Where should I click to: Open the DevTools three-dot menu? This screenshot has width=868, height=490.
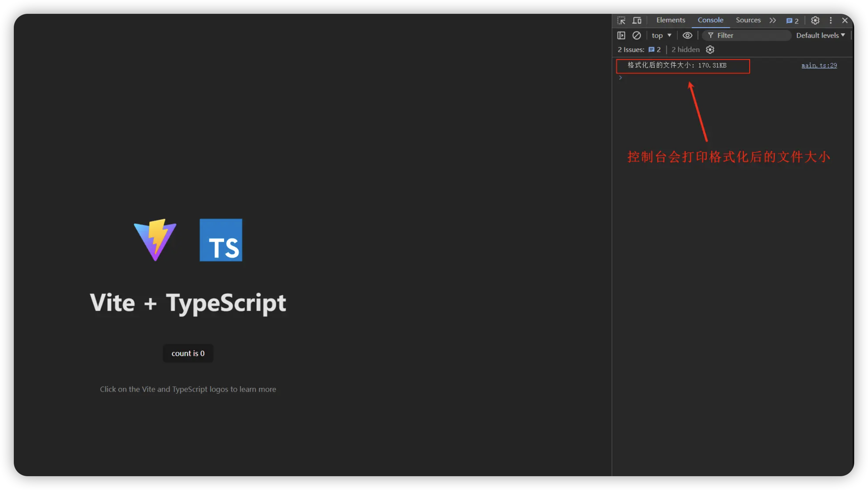(x=831, y=20)
